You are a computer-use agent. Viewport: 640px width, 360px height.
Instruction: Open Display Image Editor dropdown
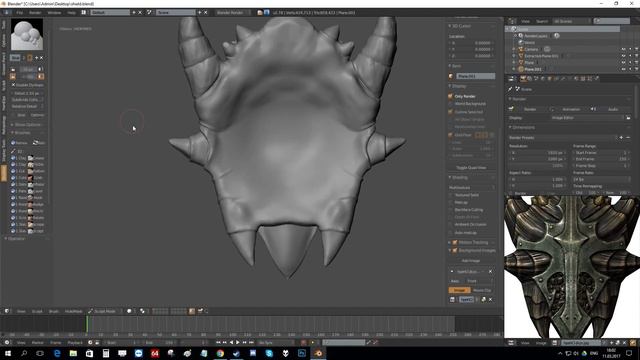point(588,118)
